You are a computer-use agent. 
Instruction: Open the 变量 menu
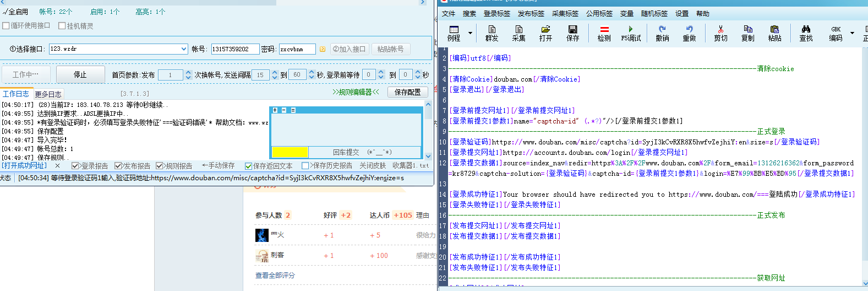627,14
